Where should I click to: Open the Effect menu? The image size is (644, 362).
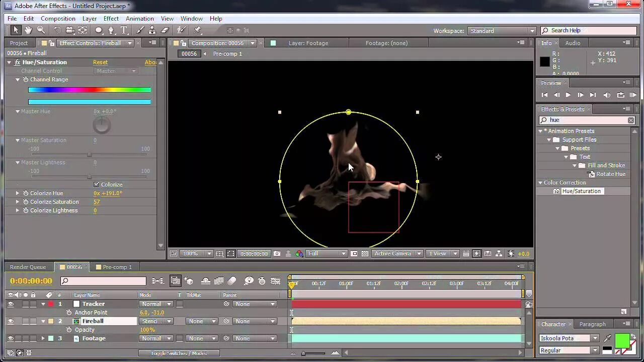111,19
